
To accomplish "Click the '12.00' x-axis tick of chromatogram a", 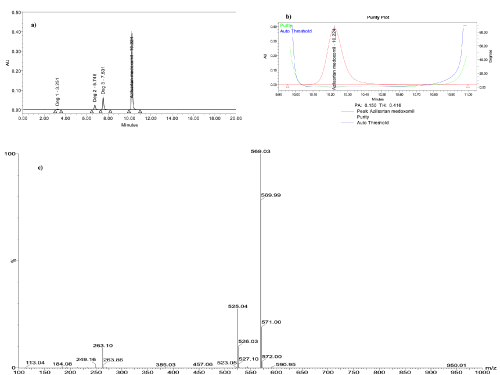I will (151, 118).
